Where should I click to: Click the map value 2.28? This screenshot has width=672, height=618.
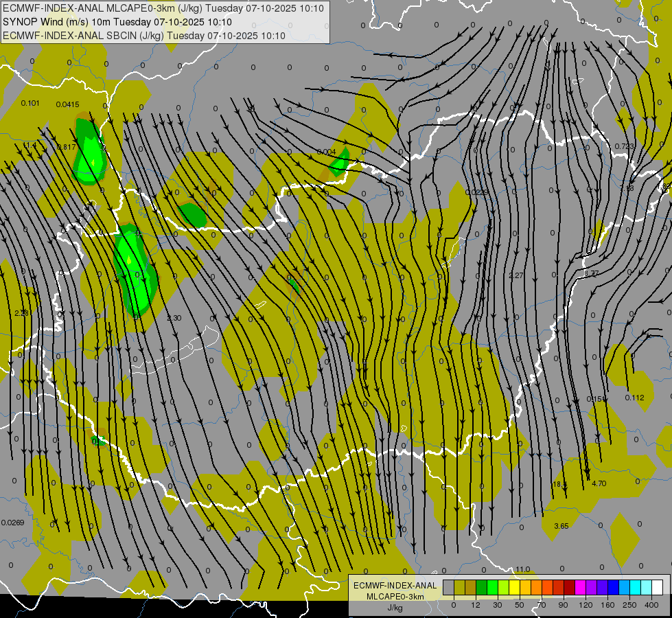[x=21, y=313]
